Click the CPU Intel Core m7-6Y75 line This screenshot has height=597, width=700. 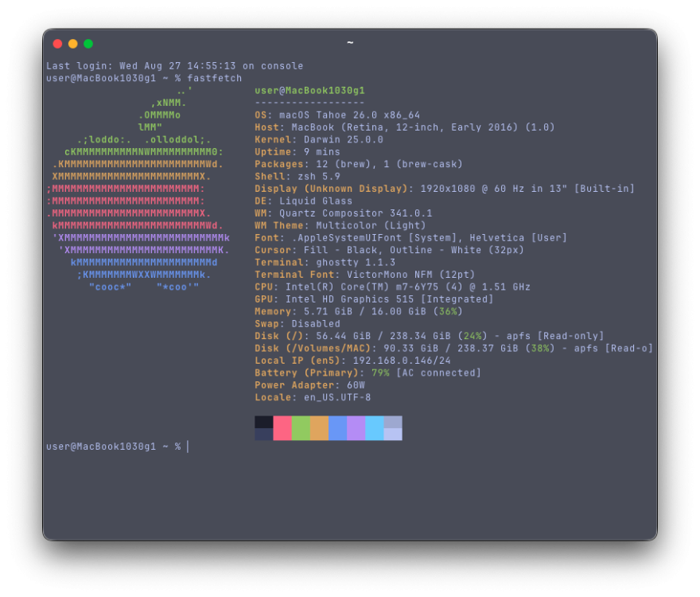pyautogui.click(x=393, y=287)
